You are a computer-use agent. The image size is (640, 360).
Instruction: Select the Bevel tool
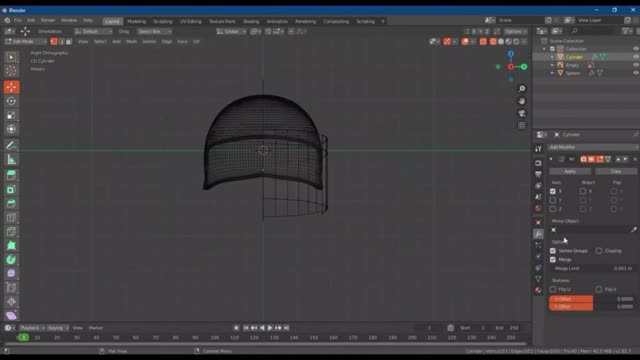(11, 204)
